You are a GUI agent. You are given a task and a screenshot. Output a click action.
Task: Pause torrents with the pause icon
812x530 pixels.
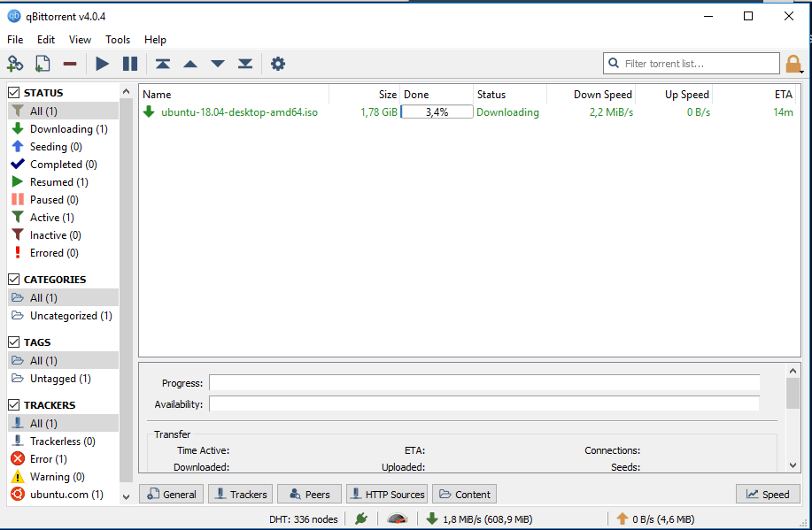130,64
